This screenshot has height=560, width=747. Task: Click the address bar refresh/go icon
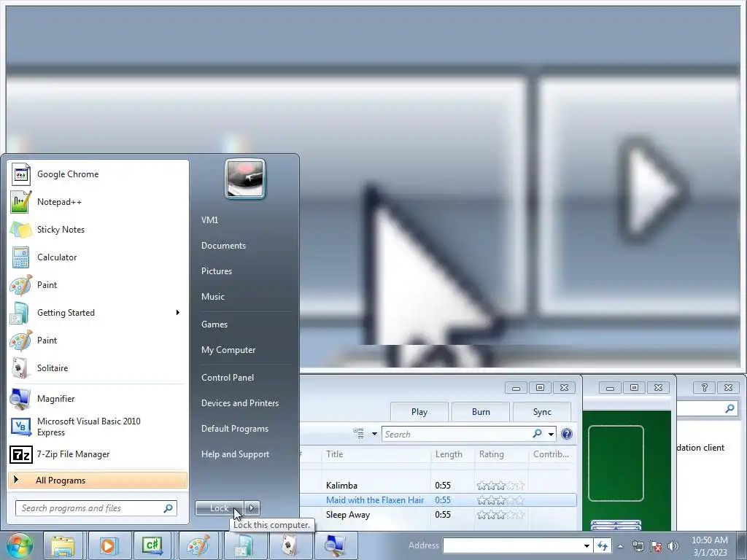pos(603,545)
